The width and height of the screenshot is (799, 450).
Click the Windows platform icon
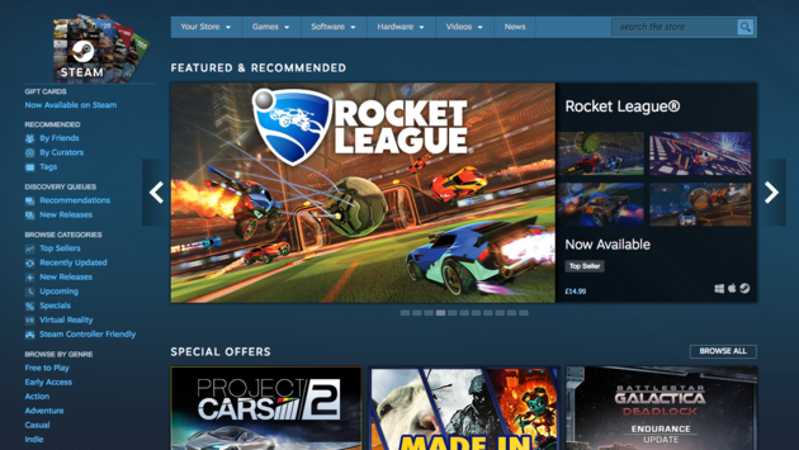click(x=719, y=289)
